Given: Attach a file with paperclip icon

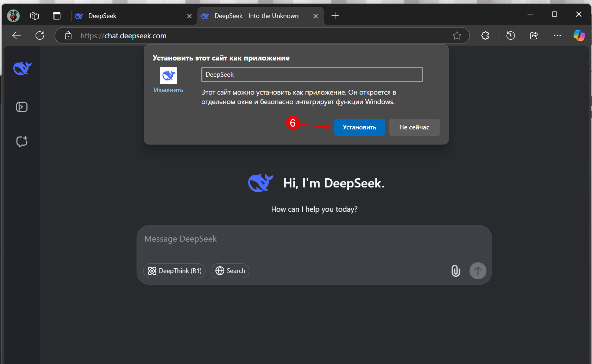Looking at the screenshot, I should 456,271.
